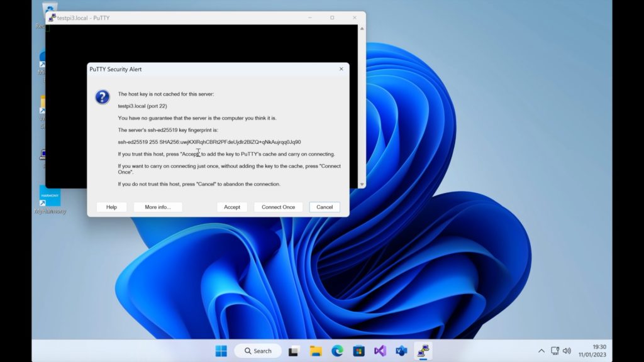The height and width of the screenshot is (362, 644).
Task: Click the PuTTY terminal scrollbar down arrow
Action: click(x=362, y=185)
